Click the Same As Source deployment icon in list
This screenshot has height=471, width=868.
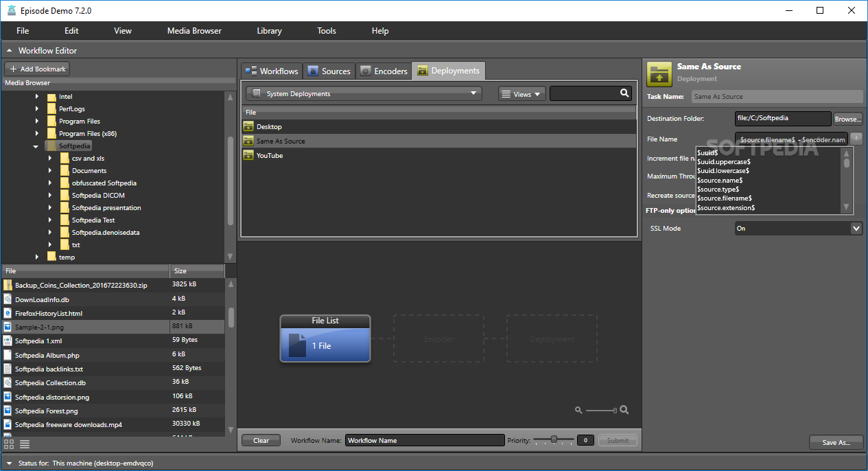(x=248, y=141)
